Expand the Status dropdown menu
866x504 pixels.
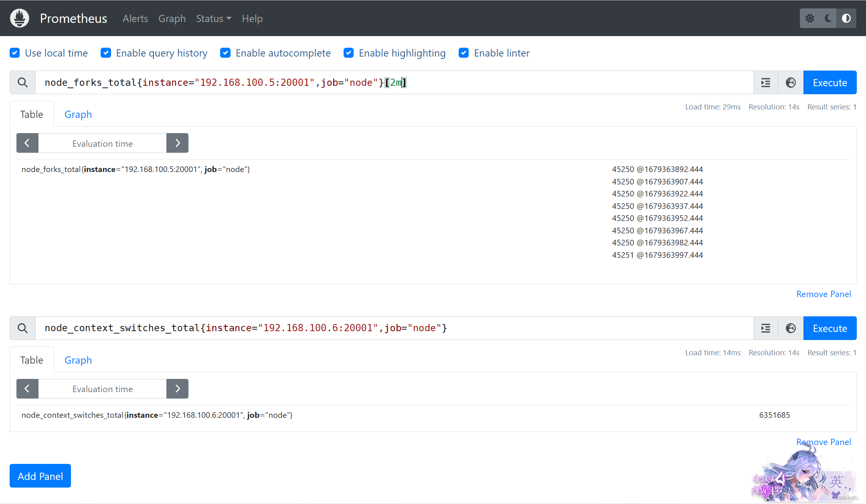pos(213,18)
